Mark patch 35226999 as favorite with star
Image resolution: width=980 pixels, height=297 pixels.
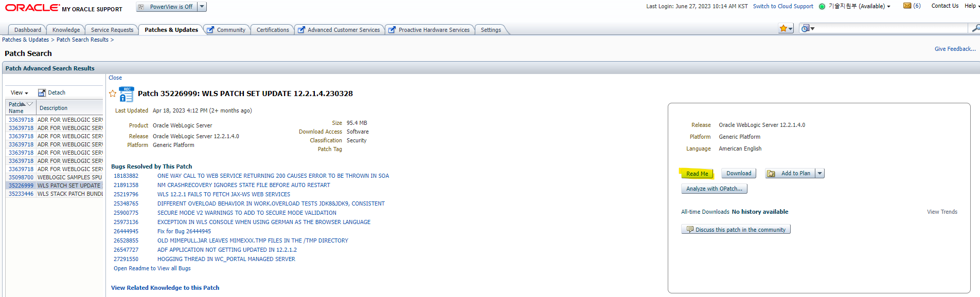[113, 94]
